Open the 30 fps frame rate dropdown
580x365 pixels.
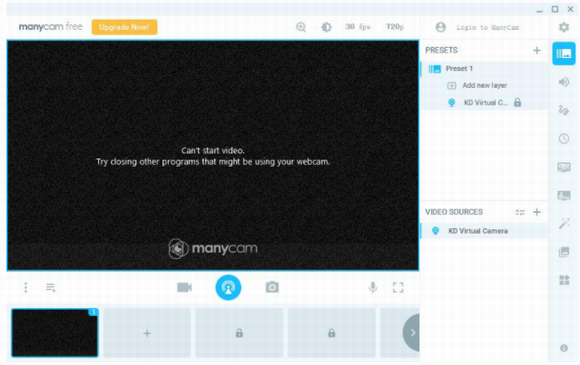pos(357,27)
